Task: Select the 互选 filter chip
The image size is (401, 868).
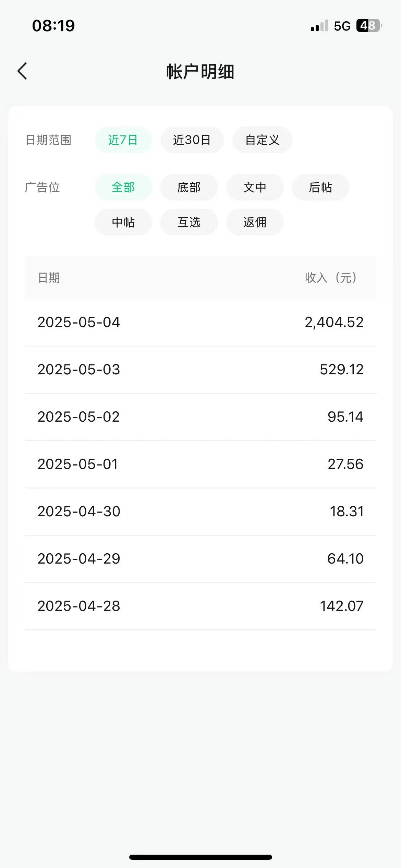Action: pos(189,222)
